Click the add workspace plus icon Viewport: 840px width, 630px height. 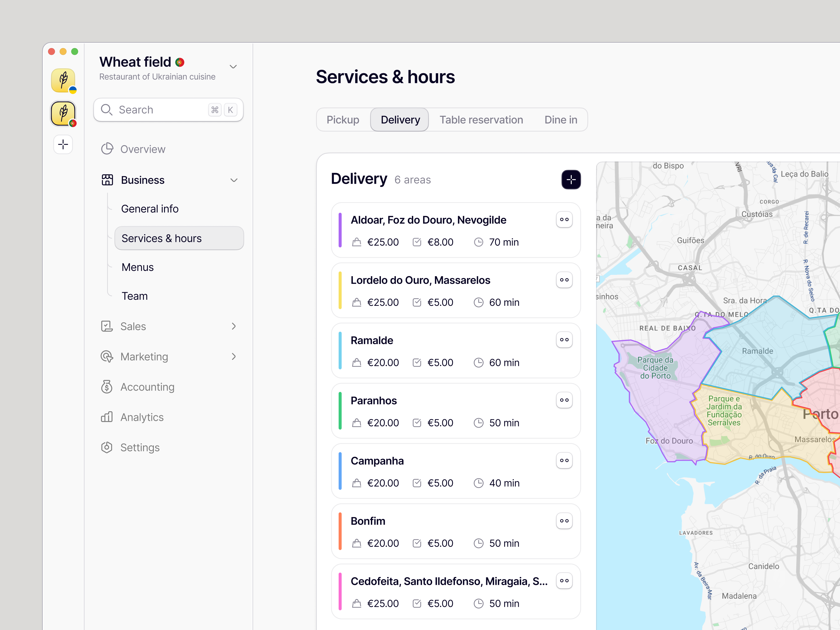63,144
